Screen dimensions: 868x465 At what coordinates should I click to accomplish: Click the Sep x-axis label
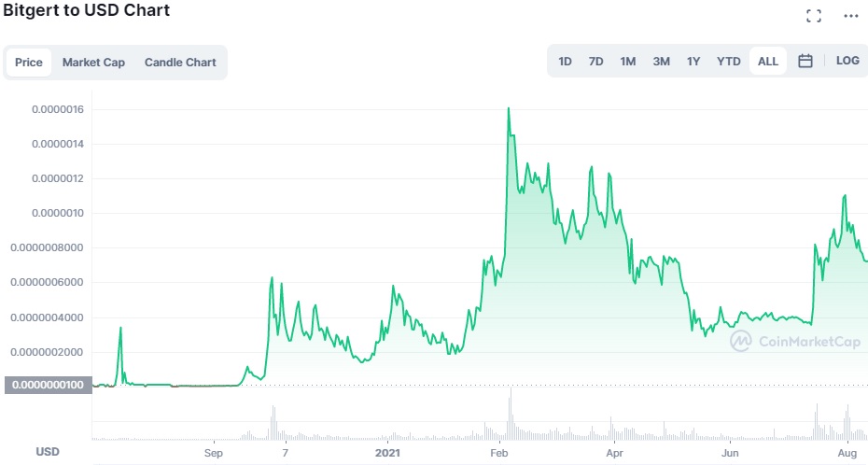click(213, 453)
